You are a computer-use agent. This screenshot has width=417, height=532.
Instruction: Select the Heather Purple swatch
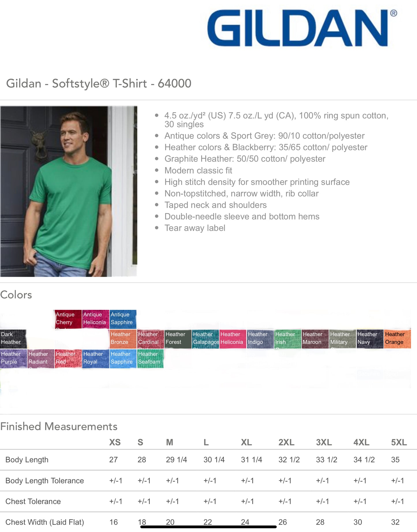(13, 358)
